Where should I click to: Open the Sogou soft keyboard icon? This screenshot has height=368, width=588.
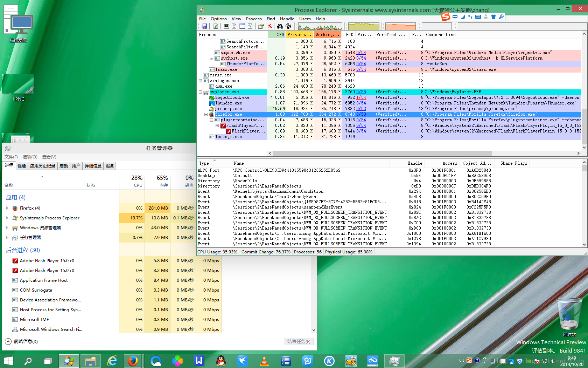click(478, 17)
